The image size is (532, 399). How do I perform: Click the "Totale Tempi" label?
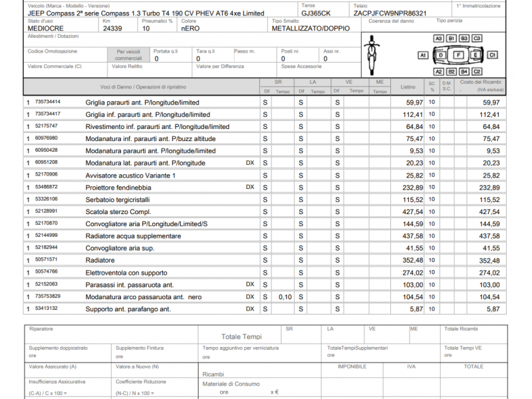(241, 336)
